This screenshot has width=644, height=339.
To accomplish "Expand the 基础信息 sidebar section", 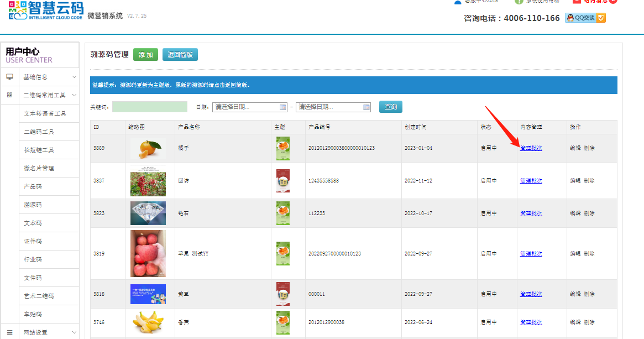I will (x=74, y=77).
